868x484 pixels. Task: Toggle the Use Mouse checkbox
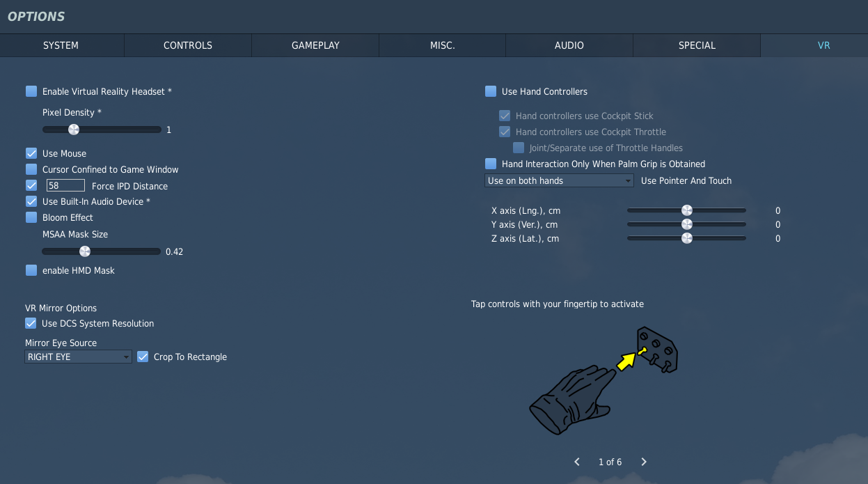[x=31, y=153]
